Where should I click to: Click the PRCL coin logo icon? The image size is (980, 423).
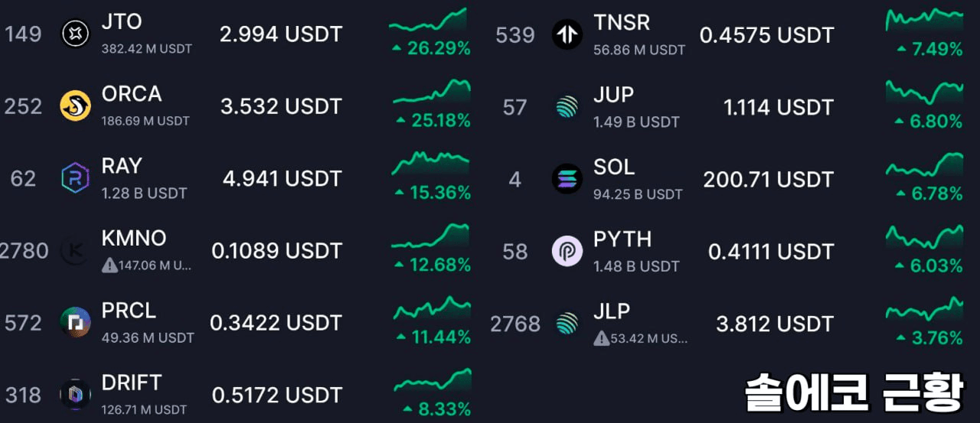click(75, 323)
